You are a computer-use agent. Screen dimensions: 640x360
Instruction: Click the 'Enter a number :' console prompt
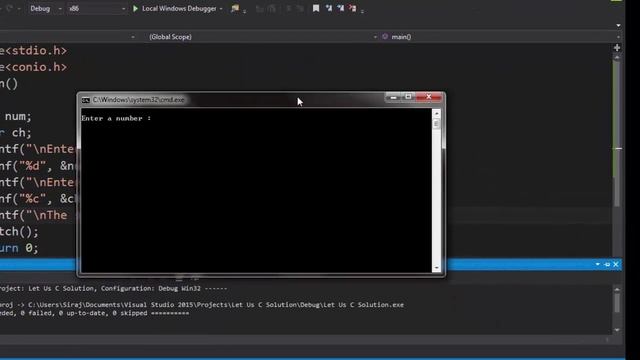116,118
